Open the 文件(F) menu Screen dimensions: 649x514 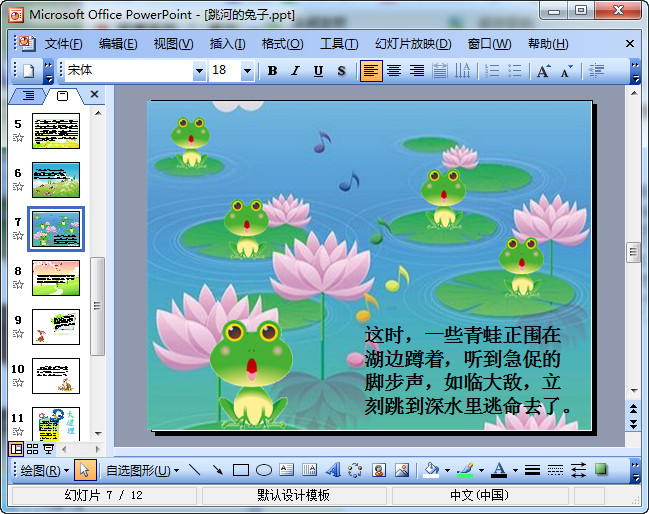[x=63, y=44]
